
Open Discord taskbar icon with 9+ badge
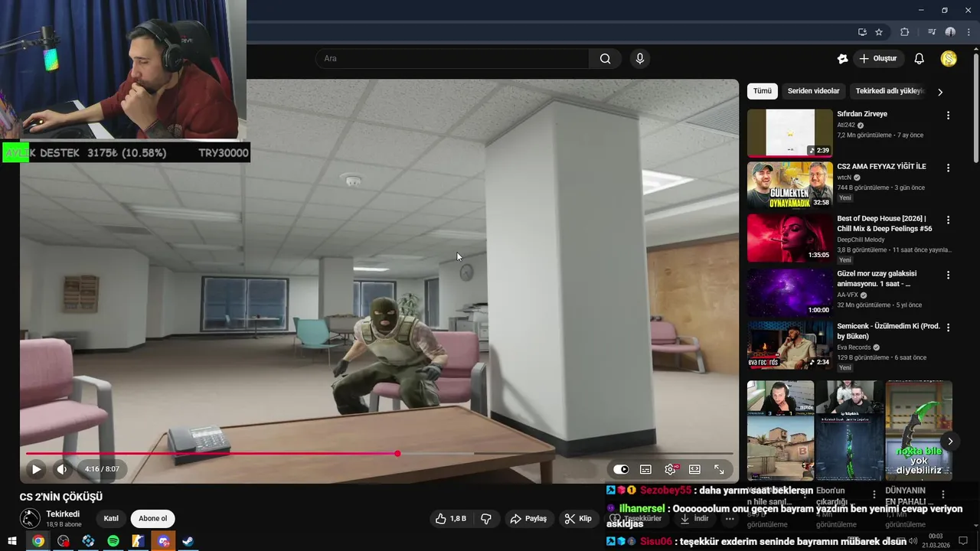pos(163,541)
